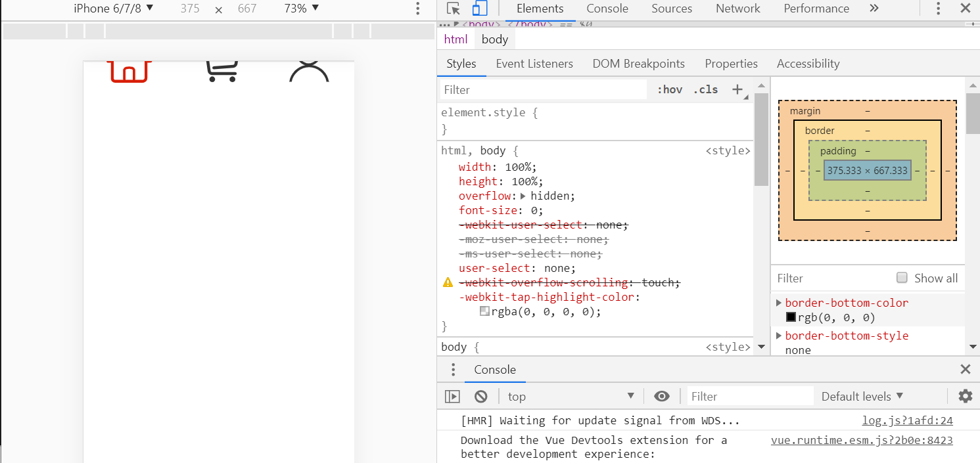Click the shopping cart icon in page
Screen dimensions: 980x463
(222, 71)
